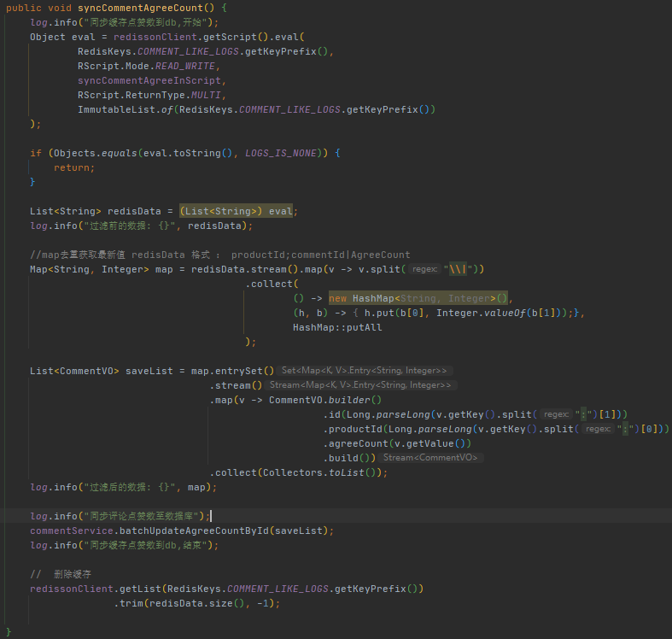Click Stream<CommentVO> inlay hint

click(430, 458)
